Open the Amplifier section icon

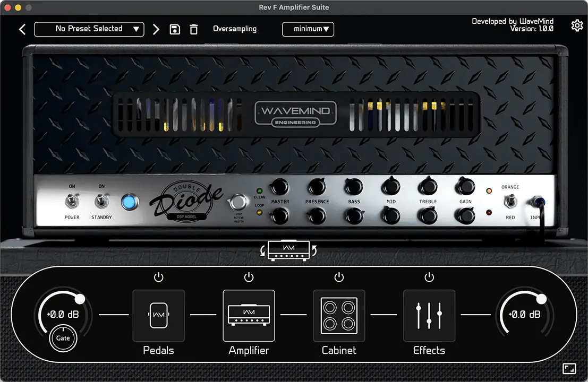[249, 315]
